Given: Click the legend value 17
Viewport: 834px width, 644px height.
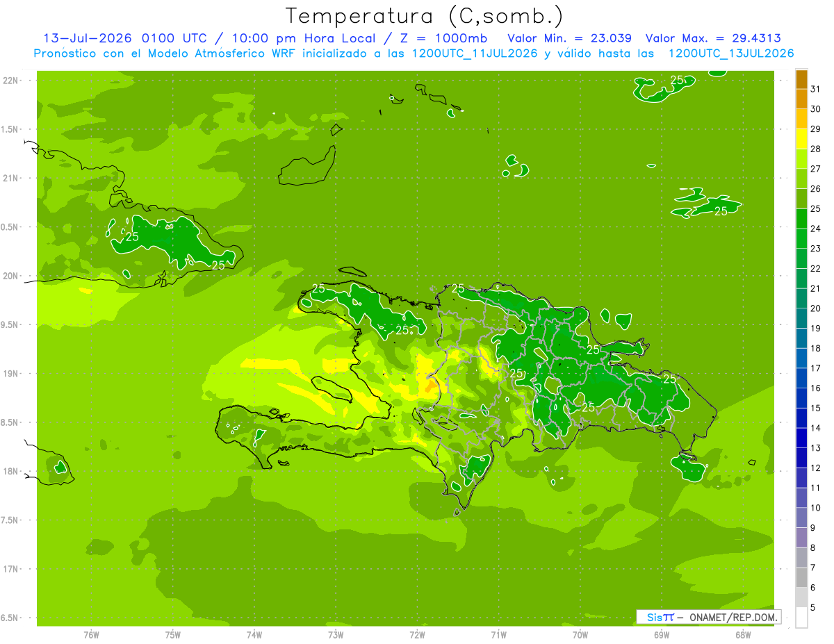Looking at the screenshot, I should tap(816, 368).
